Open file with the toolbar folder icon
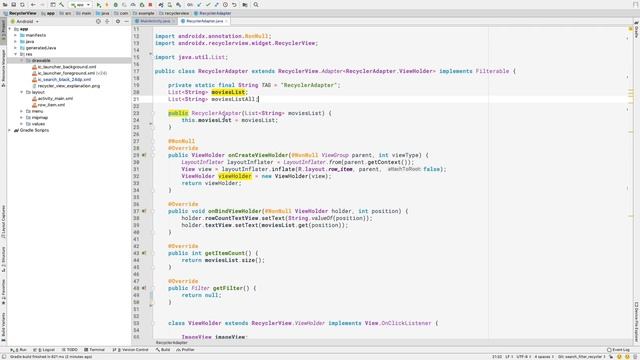640x360 pixels. [x=4, y=4]
